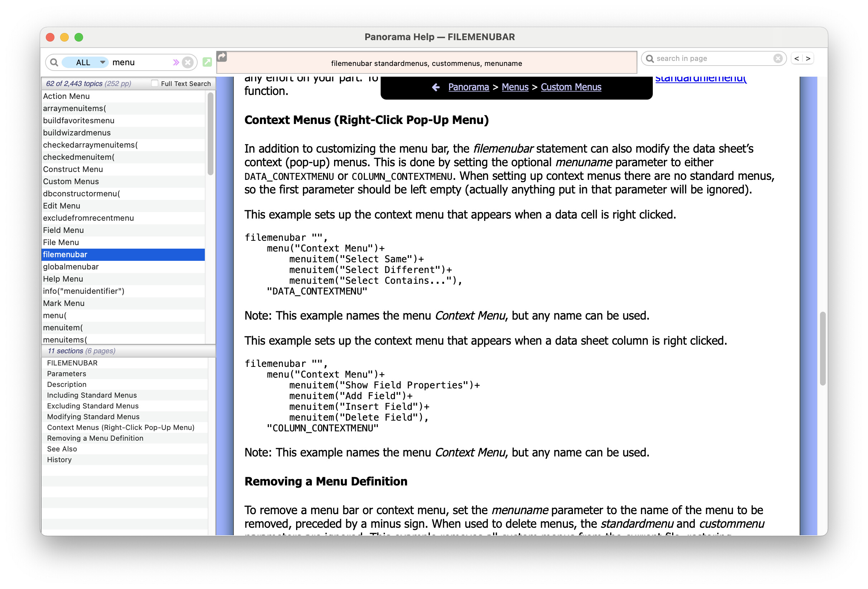
Task: Jump to Description section
Action: (124, 384)
